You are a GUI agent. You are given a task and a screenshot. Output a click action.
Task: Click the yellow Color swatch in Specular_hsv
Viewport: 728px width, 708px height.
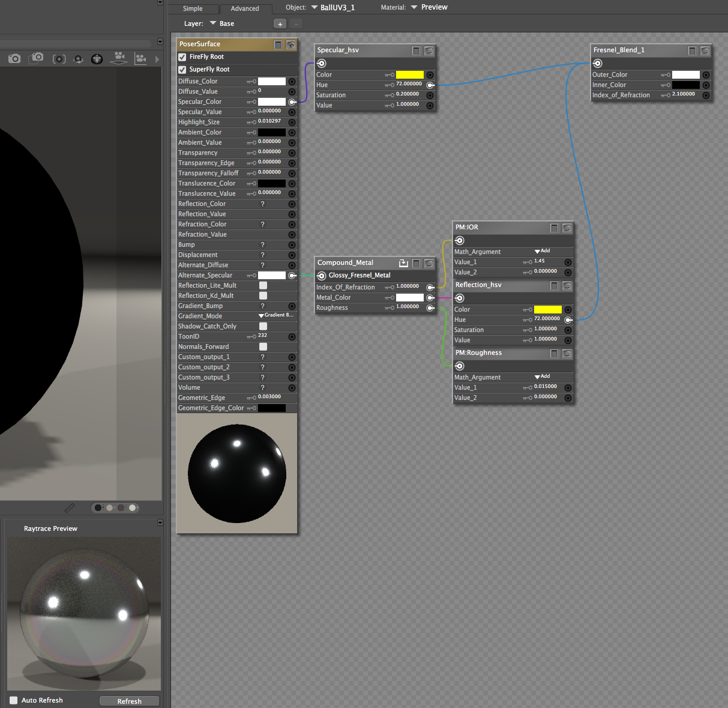pyautogui.click(x=410, y=75)
